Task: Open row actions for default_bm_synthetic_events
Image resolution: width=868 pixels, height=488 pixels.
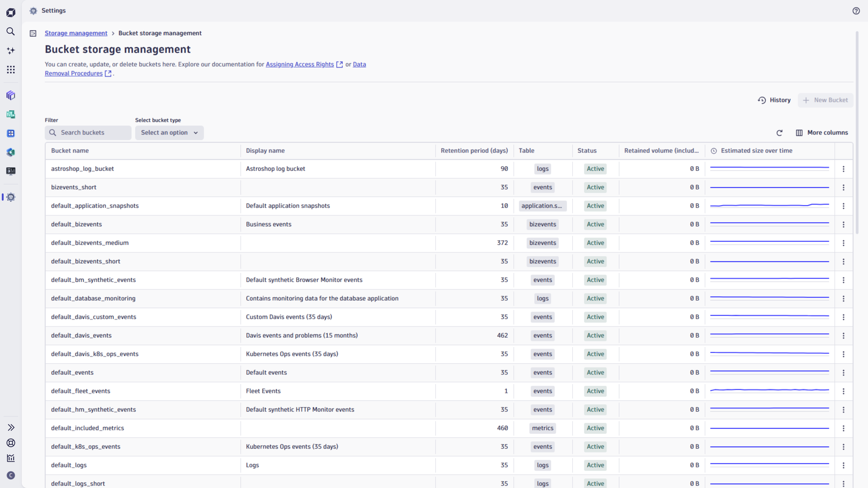Action: pos(843,280)
